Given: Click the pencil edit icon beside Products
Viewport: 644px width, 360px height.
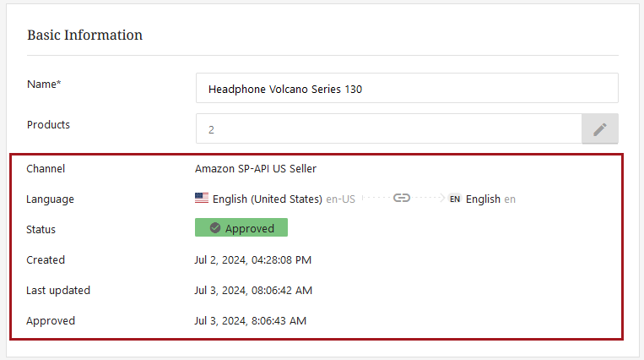Looking at the screenshot, I should (600, 129).
